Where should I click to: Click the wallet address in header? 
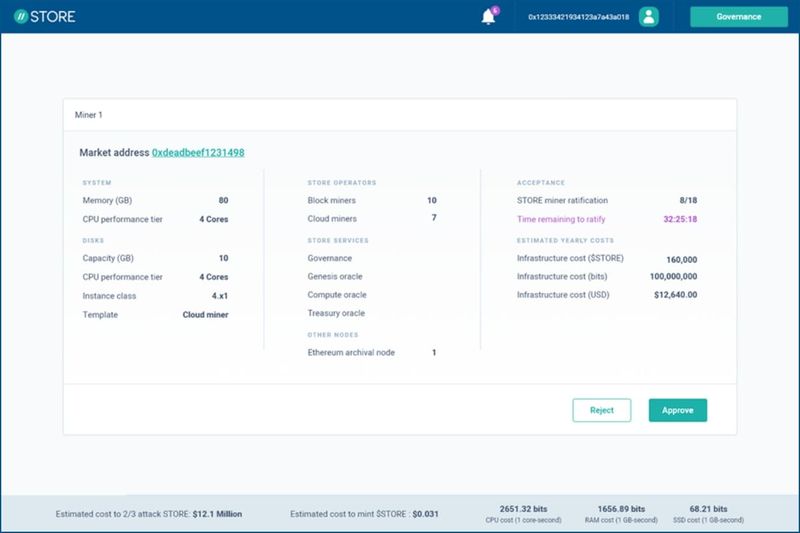(578, 17)
